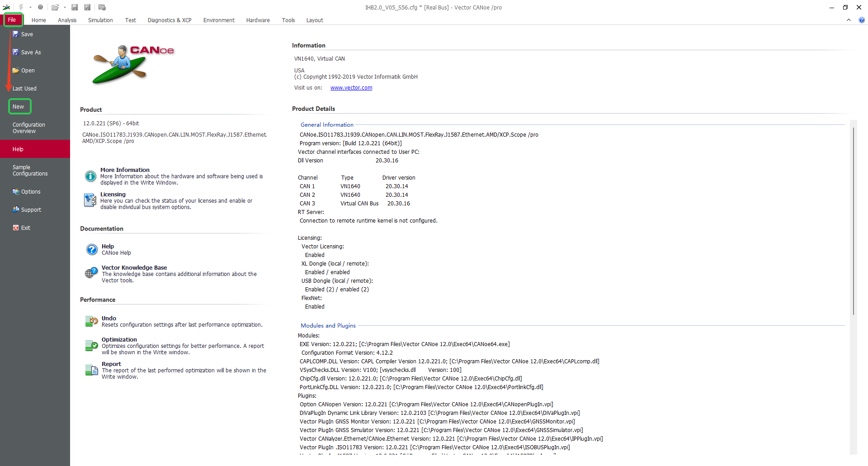Collapse the ribbon using the chevron at top right
This screenshot has height=466, width=868.
(x=849, y=20)
